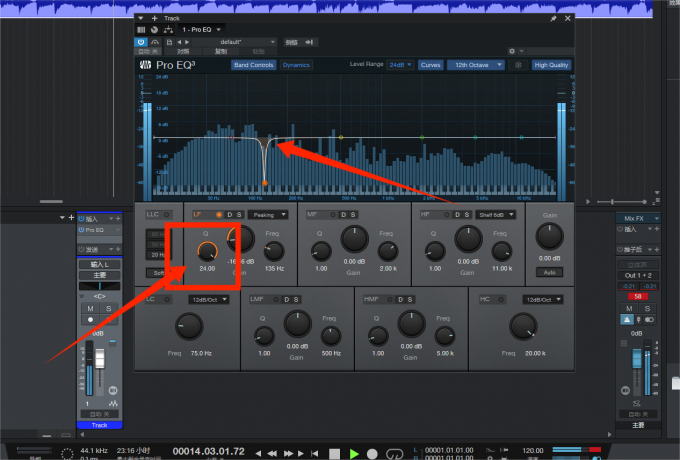Open the HC 12dB/Oct slope dropdown
The image size is (680, 460).
click(543, 300)
